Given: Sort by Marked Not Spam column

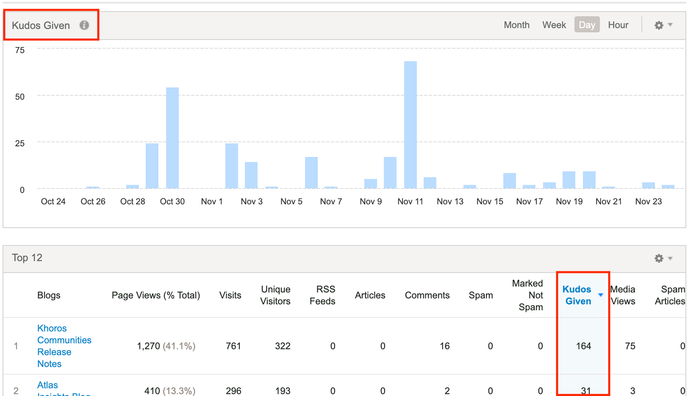Looking at the screenshot, I should [528, 295].
